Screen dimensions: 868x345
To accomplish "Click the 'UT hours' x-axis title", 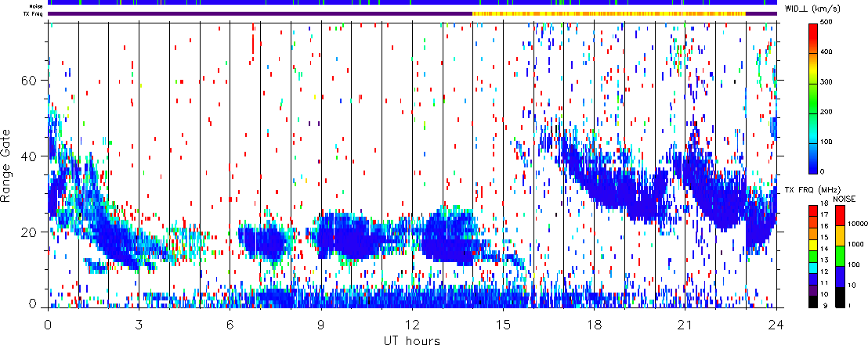I will coord(413,340).
